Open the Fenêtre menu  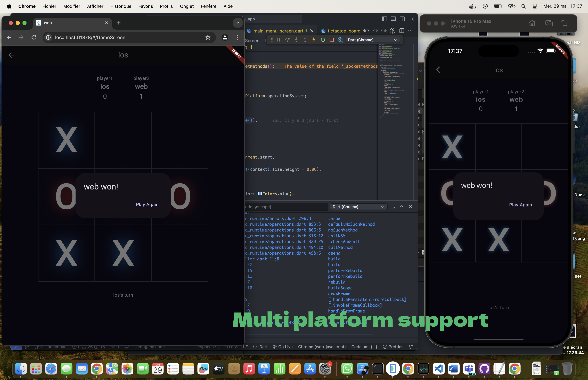[208, 6]
